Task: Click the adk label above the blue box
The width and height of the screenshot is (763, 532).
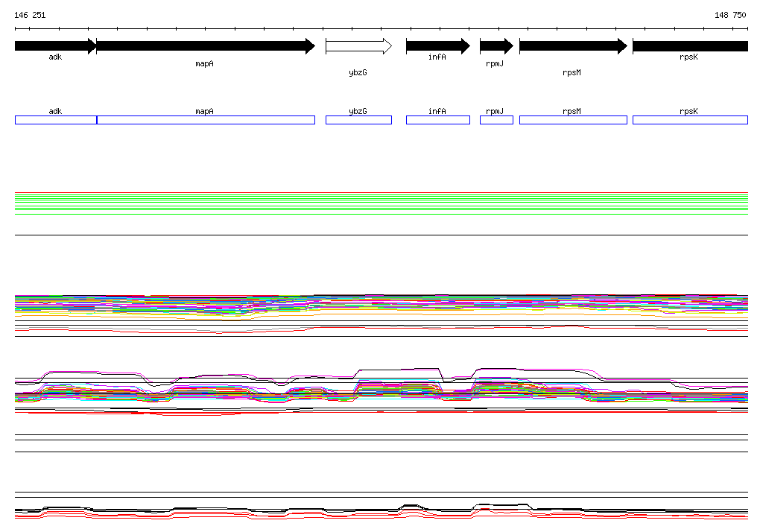Action: pyautogui.click(x=55, y=112)
